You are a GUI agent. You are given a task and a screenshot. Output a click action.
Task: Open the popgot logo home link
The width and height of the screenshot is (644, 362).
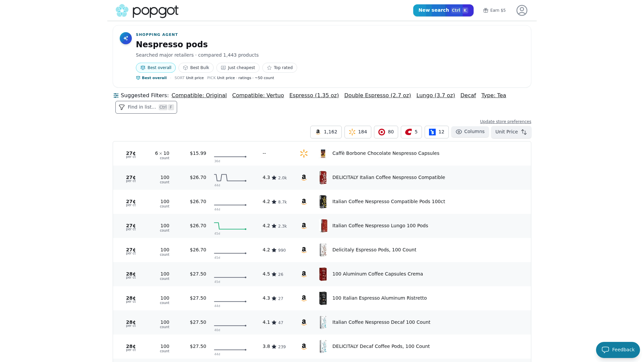click(x=147, y=11)
